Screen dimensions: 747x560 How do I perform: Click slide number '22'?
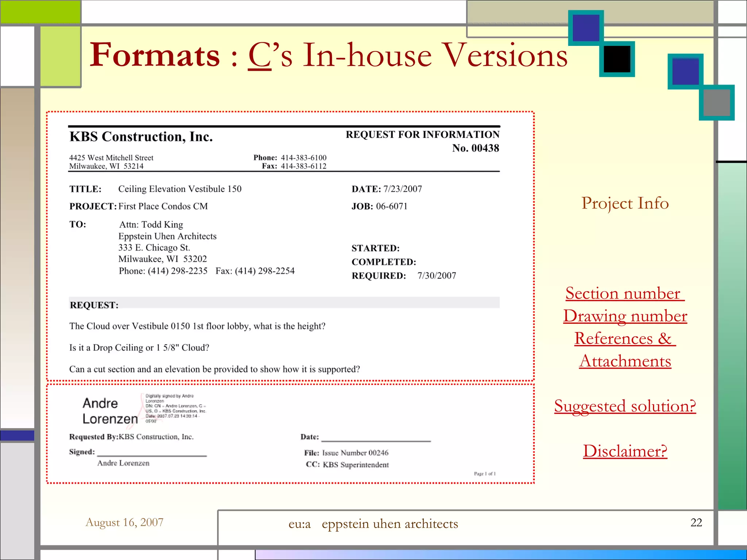[696, 522]
